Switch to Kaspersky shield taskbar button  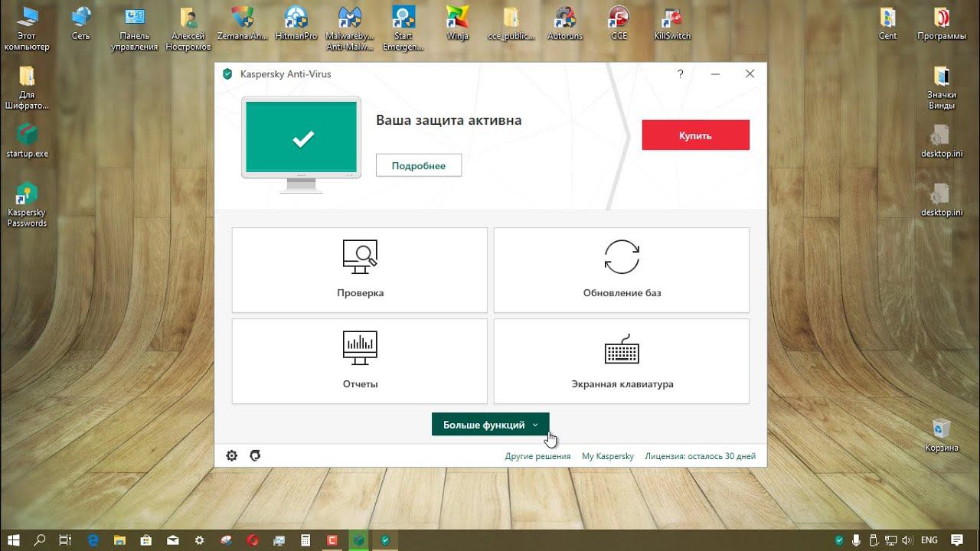[385, 540]
